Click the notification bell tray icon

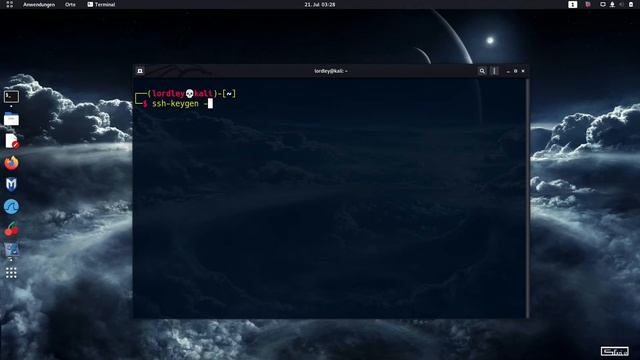(612, 4)
